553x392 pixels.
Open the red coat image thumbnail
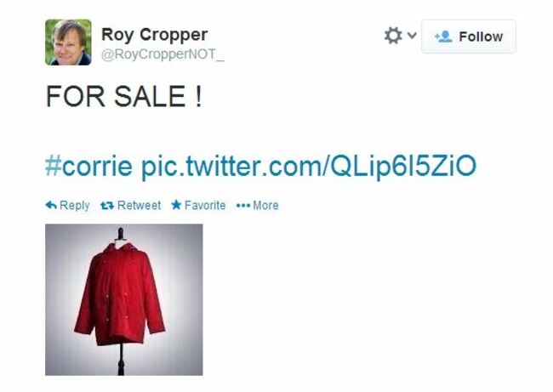coord(124,299)
